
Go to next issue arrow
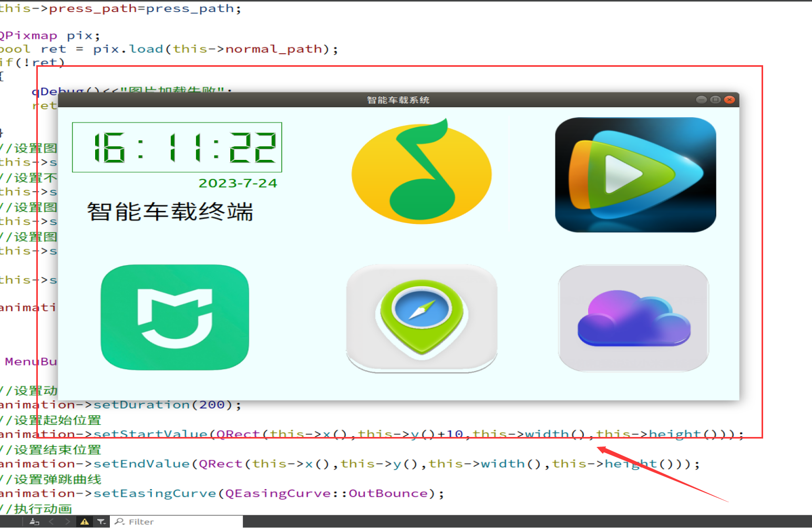click(67, 522)
